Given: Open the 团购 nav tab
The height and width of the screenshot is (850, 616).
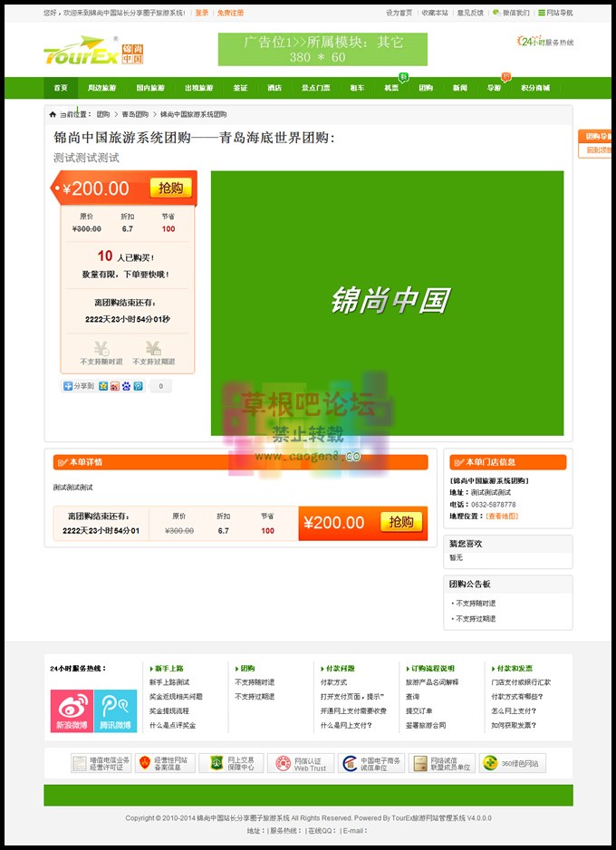Looking at the screenshot, I should [425, 88].
